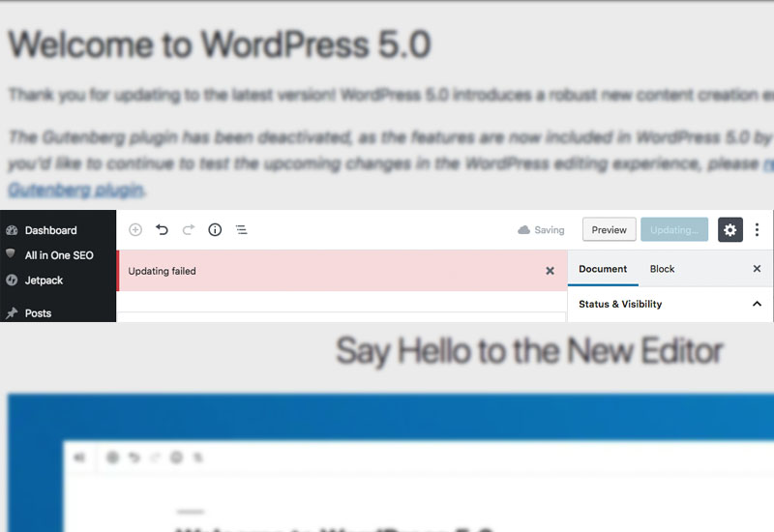Click the Saving cloud indicator

(541, 230)
